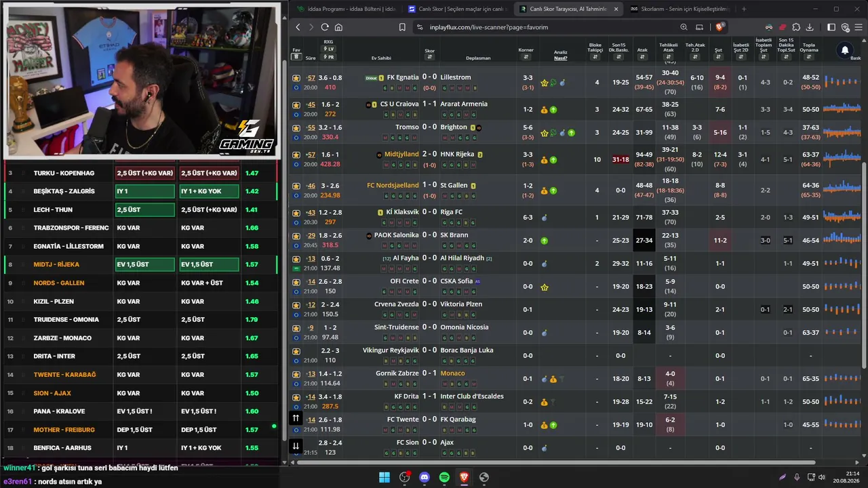868x488 pixels.
Task: Sort by Teh.Atak 2.D column
Action: pyautogui.click(x=695, y=58)
